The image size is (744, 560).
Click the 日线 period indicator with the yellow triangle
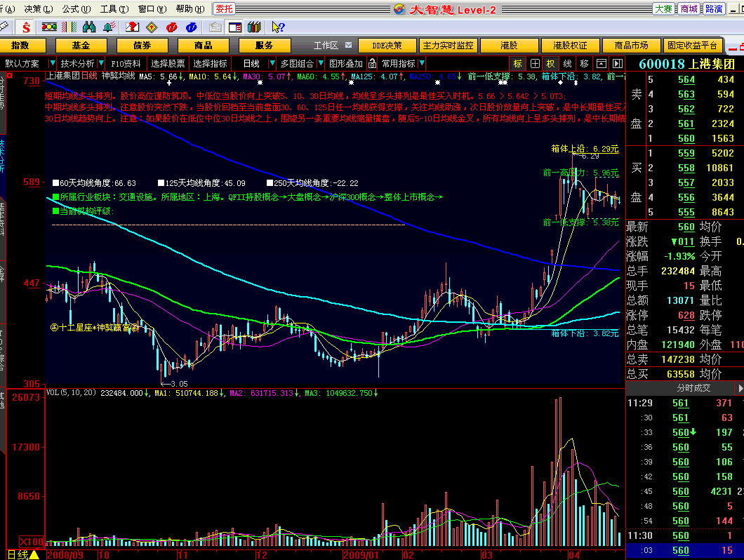pos(22,554)
